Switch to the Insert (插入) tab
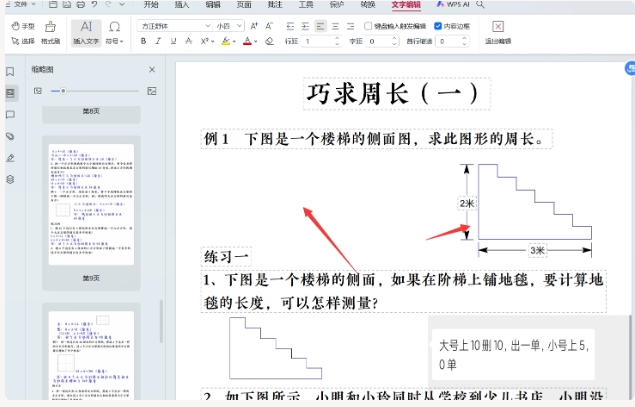 pyautogui.click(x=181, y=4)
